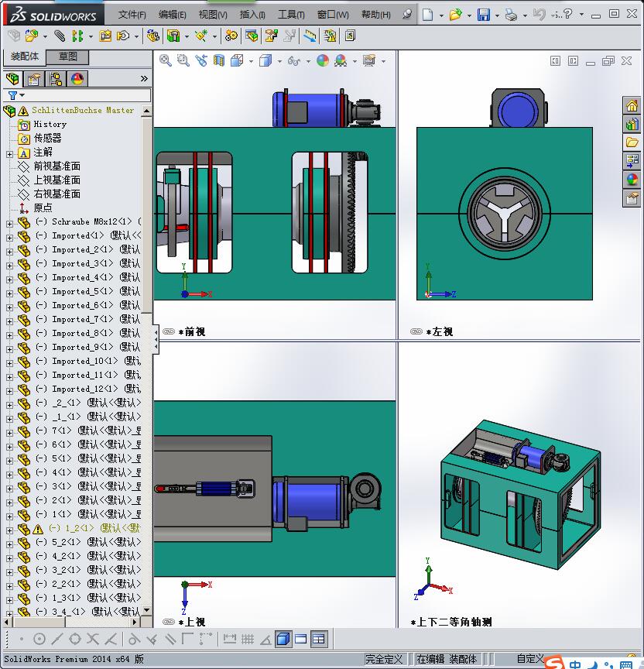
Task: Expand the 1_2<1> component with warning
Action: click(9, 530)
